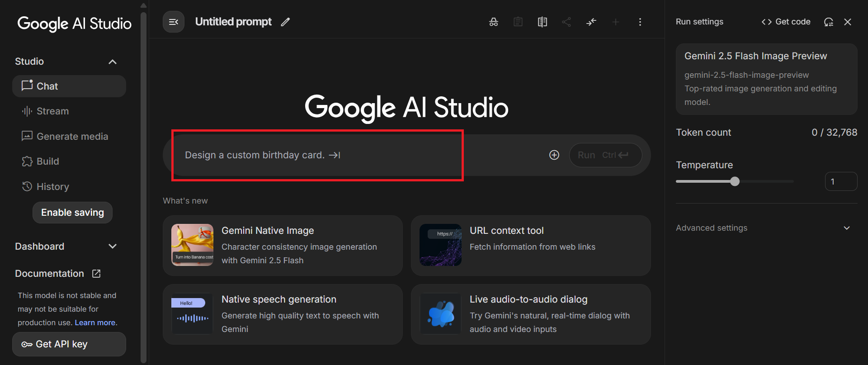The image size is (868, 365).
Task: Expand the Dashboard section chevron
Action: 113,246
